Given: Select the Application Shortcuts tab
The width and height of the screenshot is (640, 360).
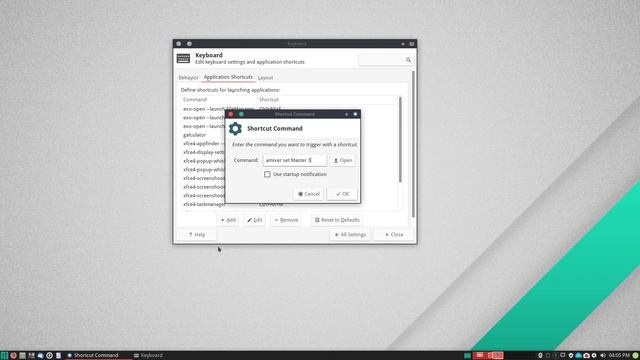Looking at the screenshot, I should point(228,77).
